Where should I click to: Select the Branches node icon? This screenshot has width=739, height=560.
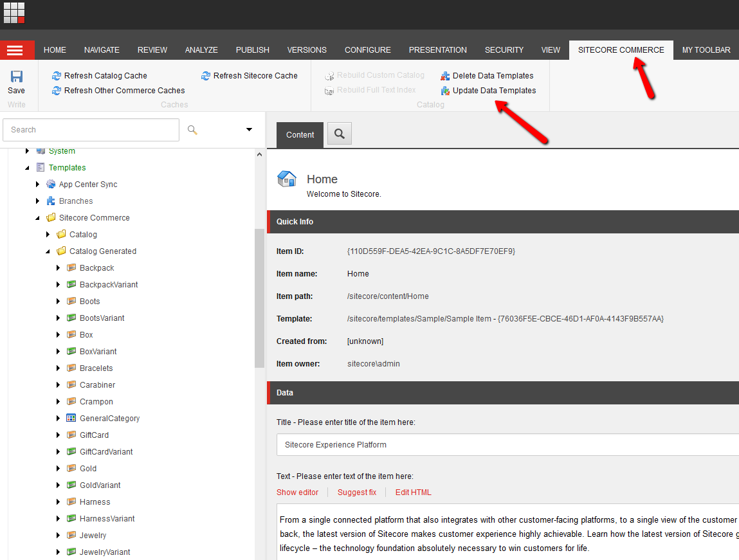click(x=51, y=201)
